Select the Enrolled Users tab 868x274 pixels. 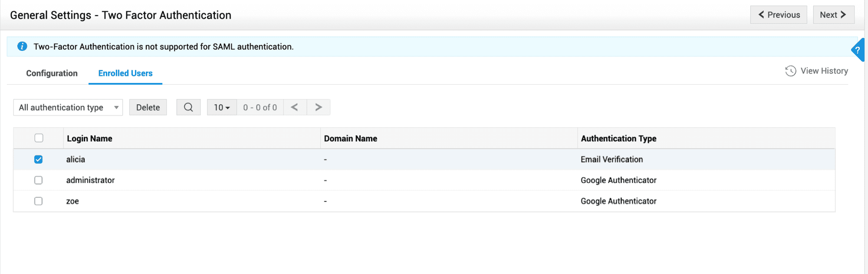[125, 73]
